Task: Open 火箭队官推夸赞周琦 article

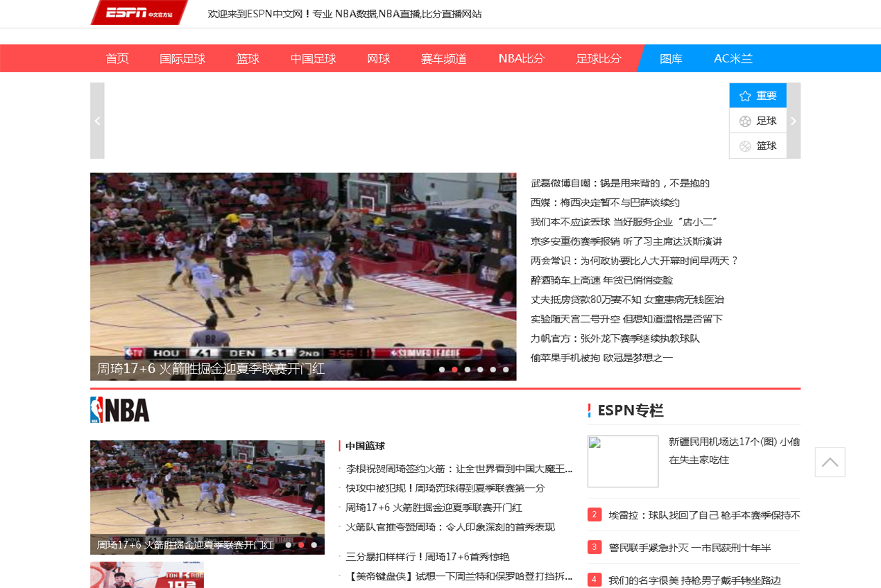Action: (450, 527)
